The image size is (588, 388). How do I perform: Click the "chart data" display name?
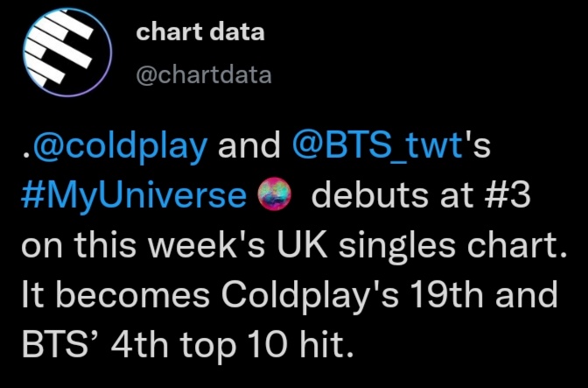tap(200, 33)
